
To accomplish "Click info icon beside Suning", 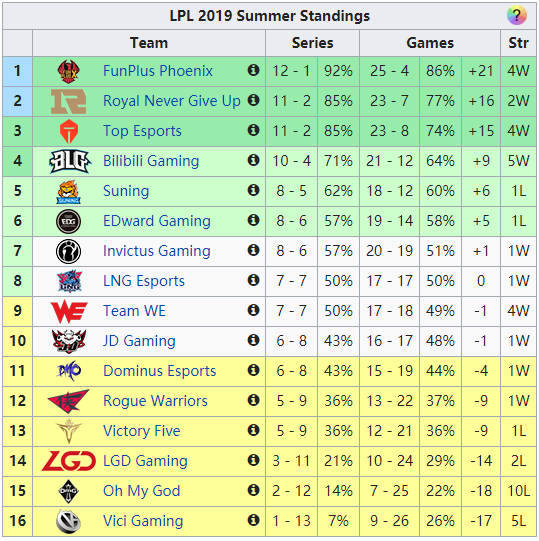I will pyautogui.click(x=253, y=190).
